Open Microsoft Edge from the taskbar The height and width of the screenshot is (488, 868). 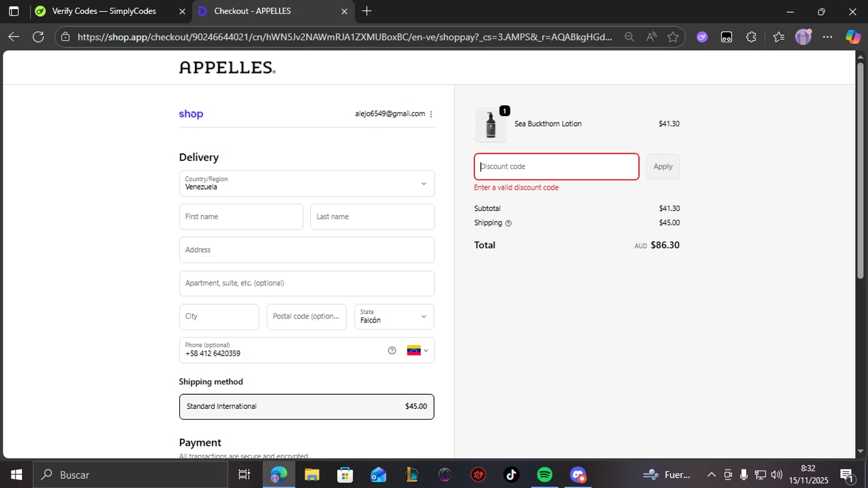[278, 475]
